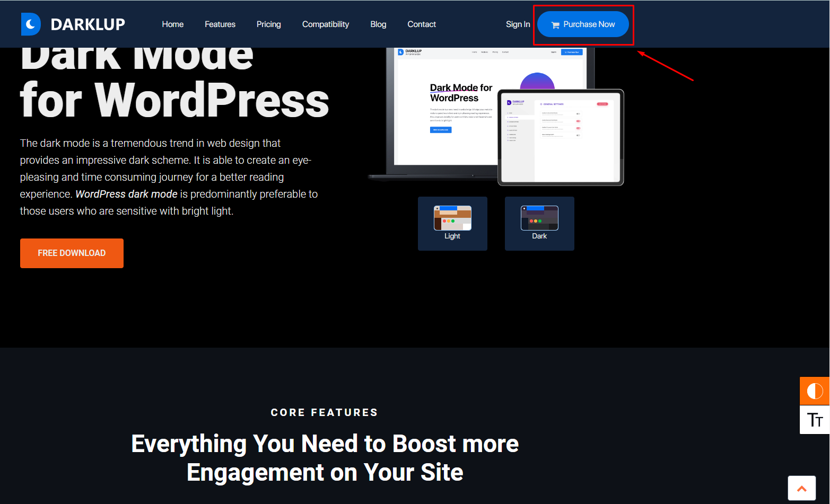The width and height of the screenshot is (830, 504).
Task: Open the Home menu item
Action: coord(173,24)
